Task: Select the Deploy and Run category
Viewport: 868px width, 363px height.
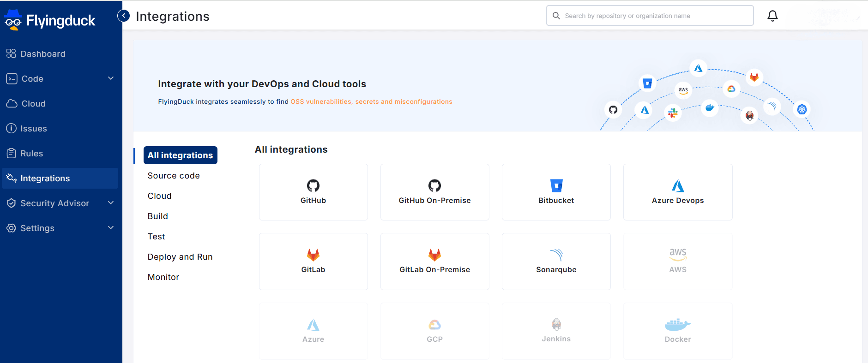Action: 180,257
